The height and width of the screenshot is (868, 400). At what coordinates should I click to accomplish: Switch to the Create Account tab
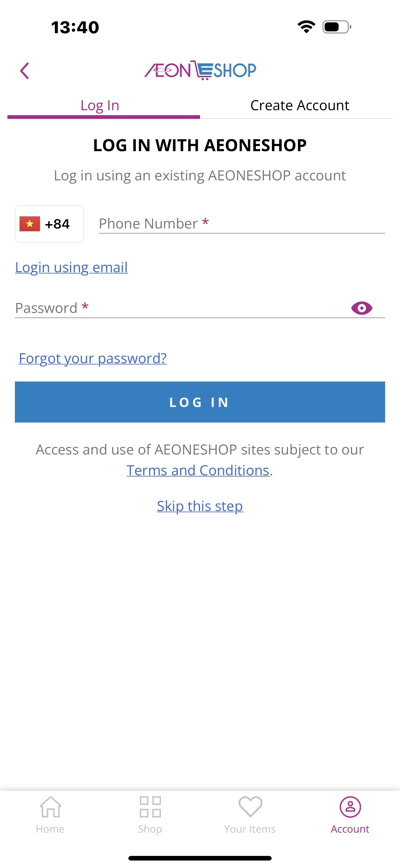[299, 106]
